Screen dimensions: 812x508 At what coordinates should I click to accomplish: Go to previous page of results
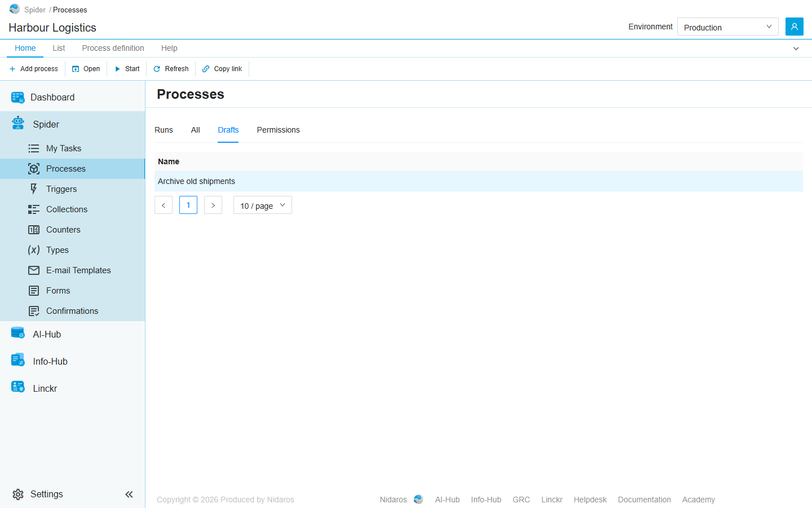pos(164,205)
